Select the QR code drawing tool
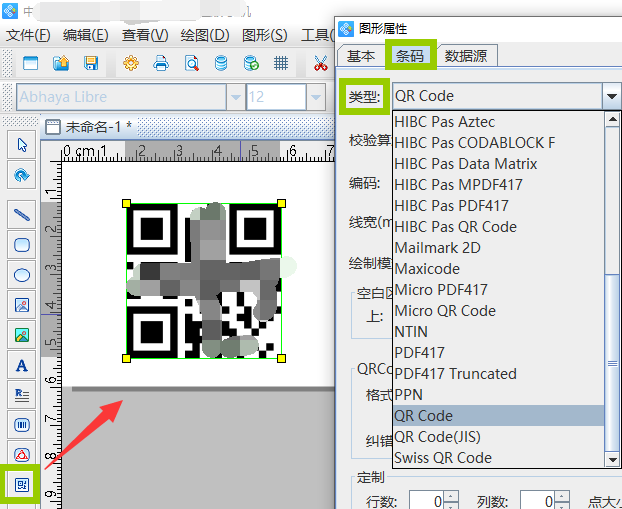The image size is (622, 509). [x=22, y=484]
